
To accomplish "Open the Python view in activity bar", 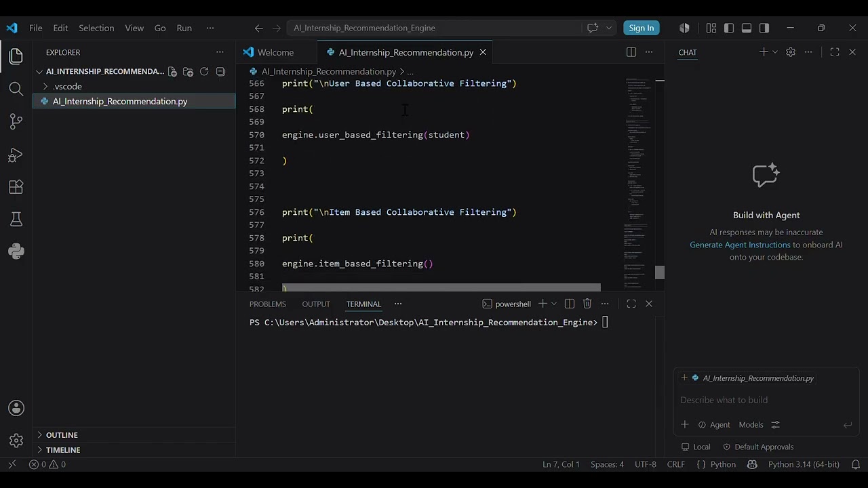I will 16,251.
